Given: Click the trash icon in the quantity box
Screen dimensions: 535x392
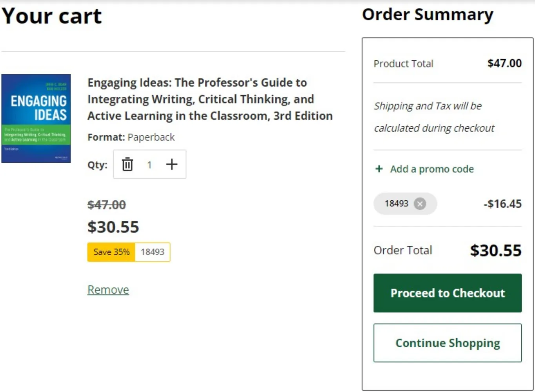Looking at the screenshot, I should pyautogui.click(x=127, y=164).
